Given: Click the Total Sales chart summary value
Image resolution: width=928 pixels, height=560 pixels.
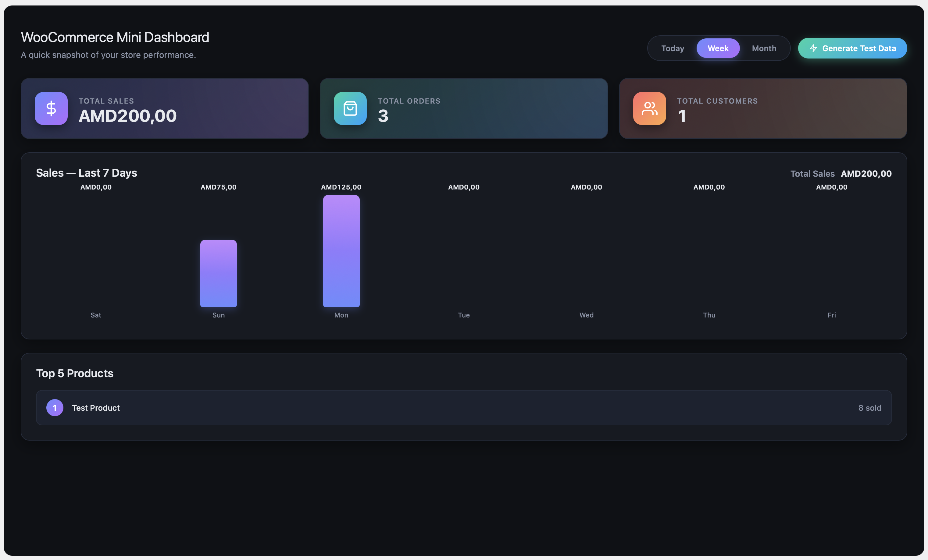Looking at the screenshot, I should point(866,174).
